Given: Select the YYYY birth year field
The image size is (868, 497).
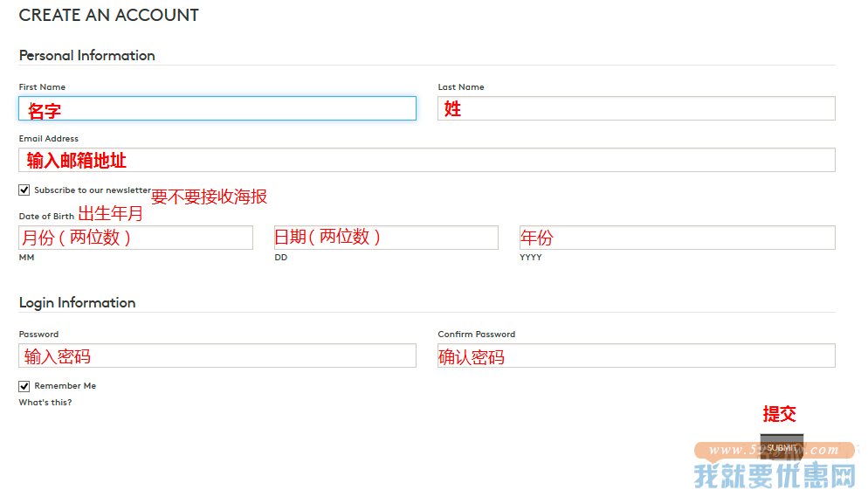Looking at the screenshot, I should [x=677, y=238].
